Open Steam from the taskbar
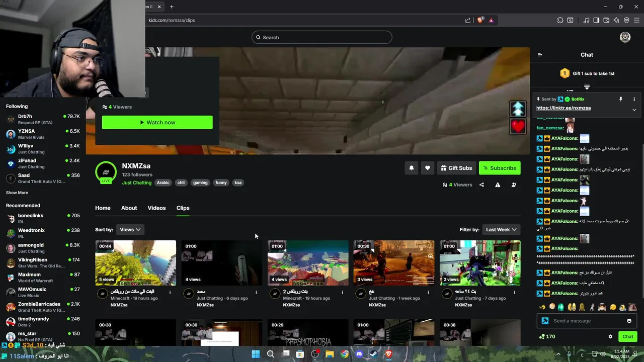644x362 pixels. pos(374,354)
